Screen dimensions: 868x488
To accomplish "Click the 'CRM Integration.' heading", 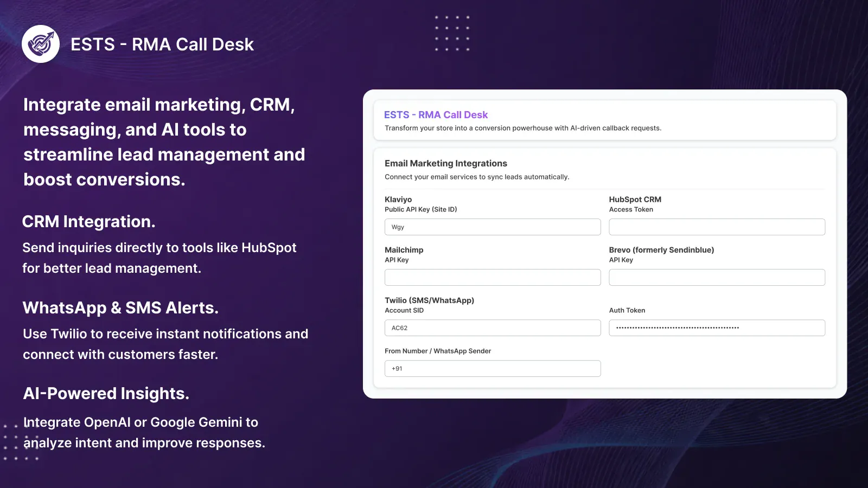I will pyautogui.click(x=89, y=222).
